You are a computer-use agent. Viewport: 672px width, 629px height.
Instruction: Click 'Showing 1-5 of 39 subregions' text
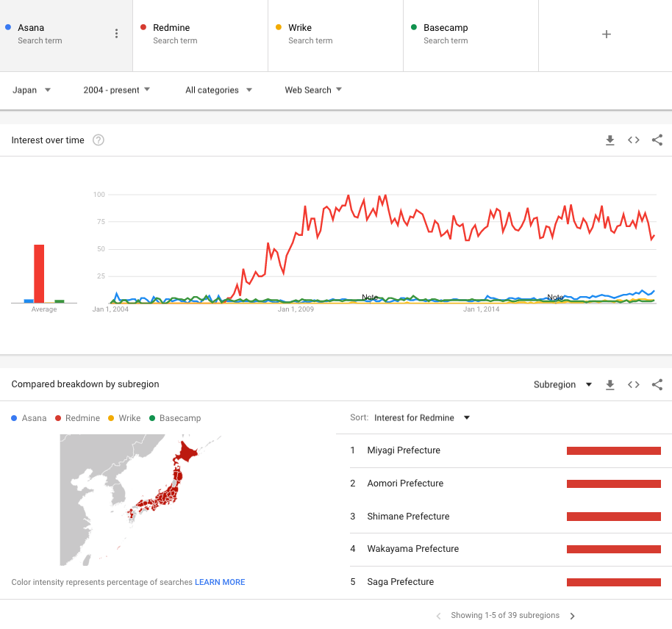pos(505,616)
